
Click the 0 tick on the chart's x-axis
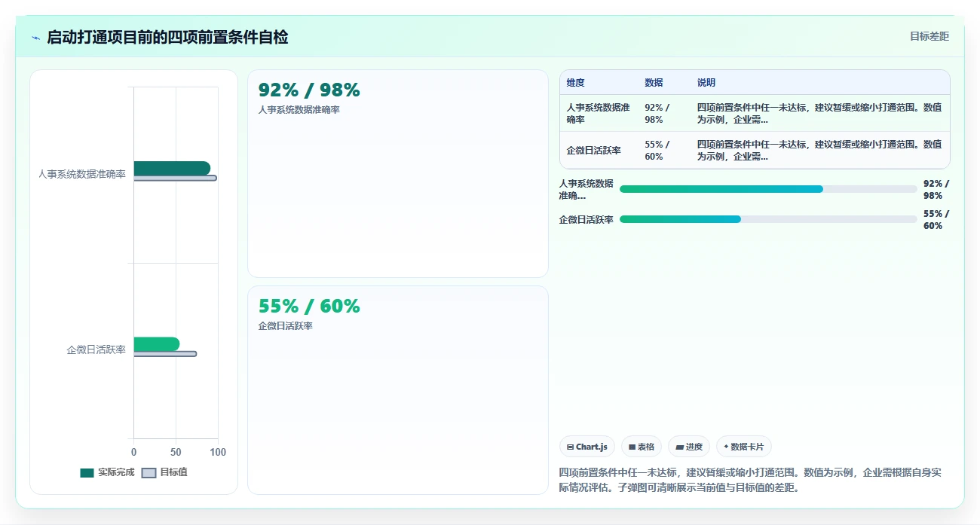[x=134, y=452]
